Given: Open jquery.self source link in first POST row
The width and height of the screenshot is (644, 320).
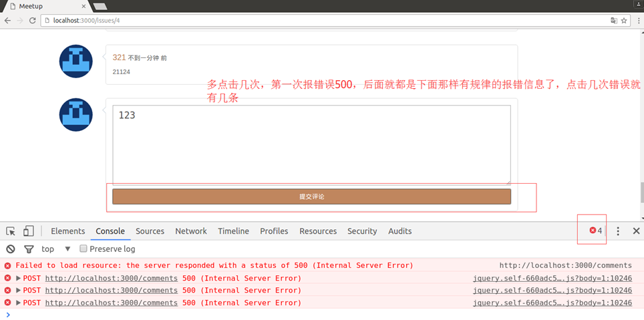Looking at the screenshot, I should (552, 278).
